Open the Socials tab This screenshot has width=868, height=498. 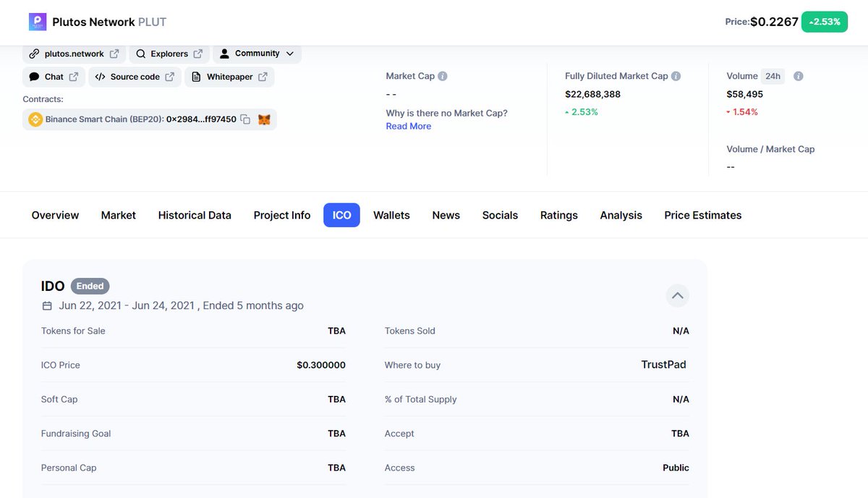click(501, 215)
